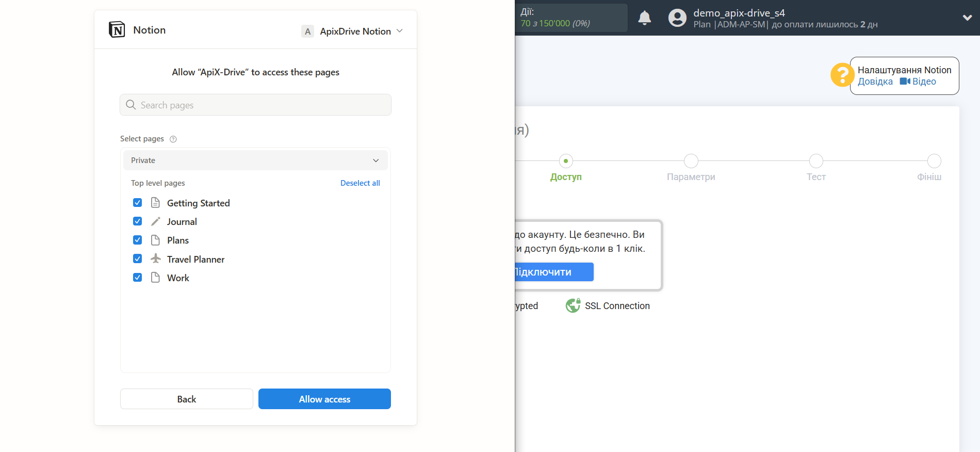
Task: Click the video camera icon
Action: tap(905, 82)
